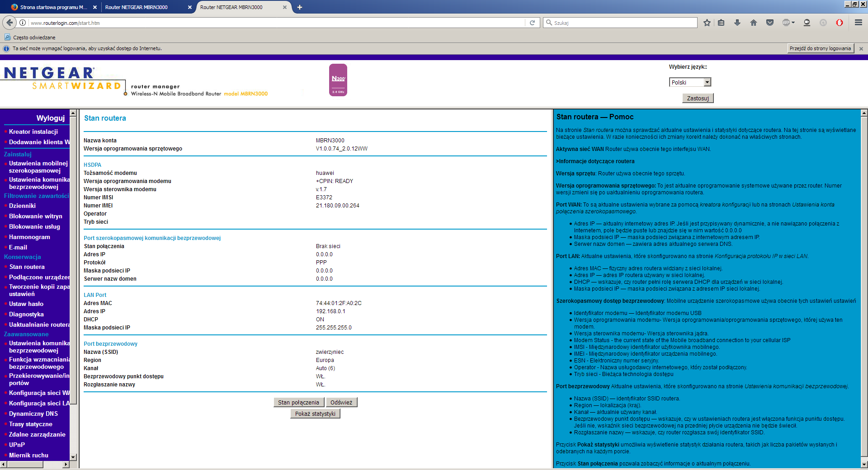This screenshot has height=470, width=868.
Task: Close the active Router NETGEAR MBRN3000 tab
Action: pyautogui.click(x=285, y=7)
